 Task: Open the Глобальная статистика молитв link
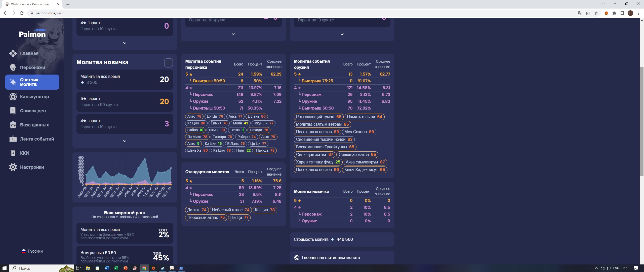coord(331,257)
